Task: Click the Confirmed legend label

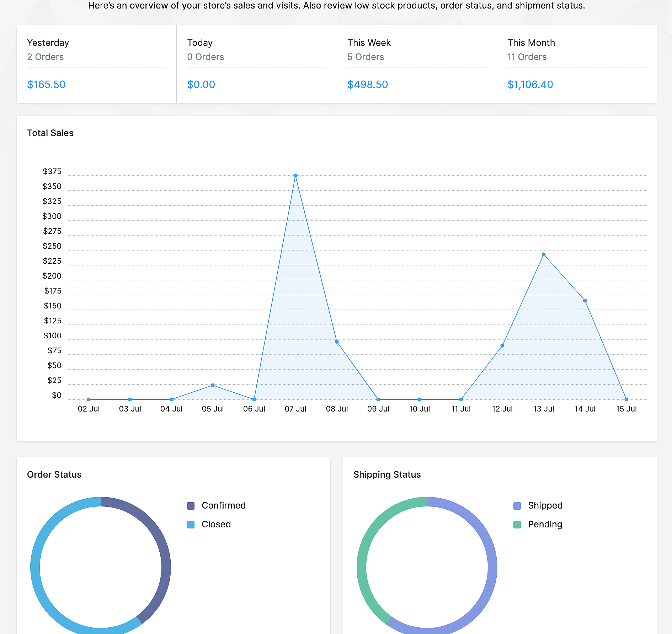Action: pyautogui.click(x=223, y=505)
